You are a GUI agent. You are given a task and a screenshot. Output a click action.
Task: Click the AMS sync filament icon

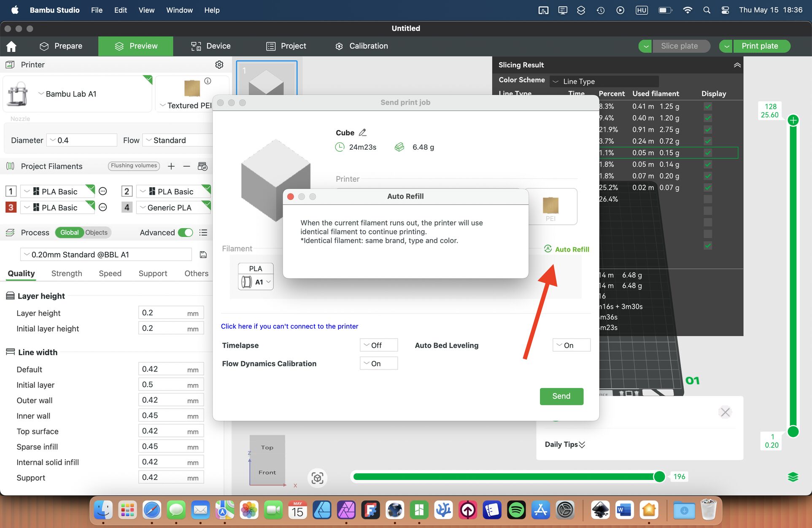(x=202, y=166)
